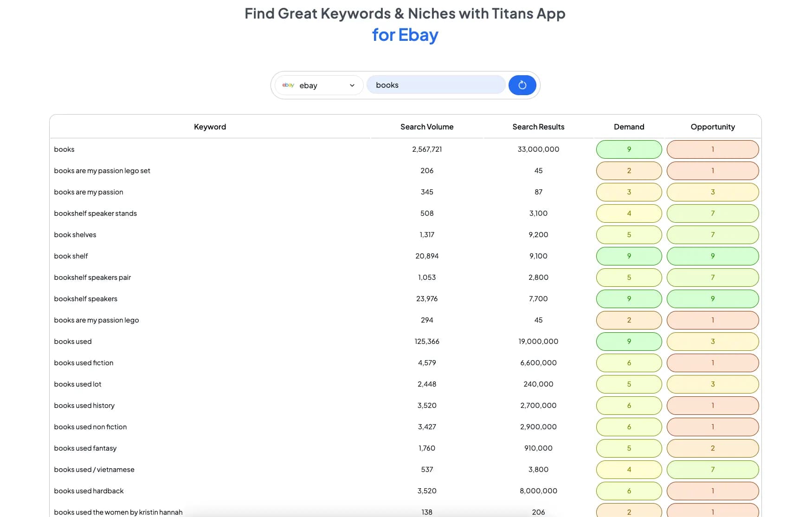
Task: Select the keyword 'bookshelf speakers'
Action: [85, 298]
